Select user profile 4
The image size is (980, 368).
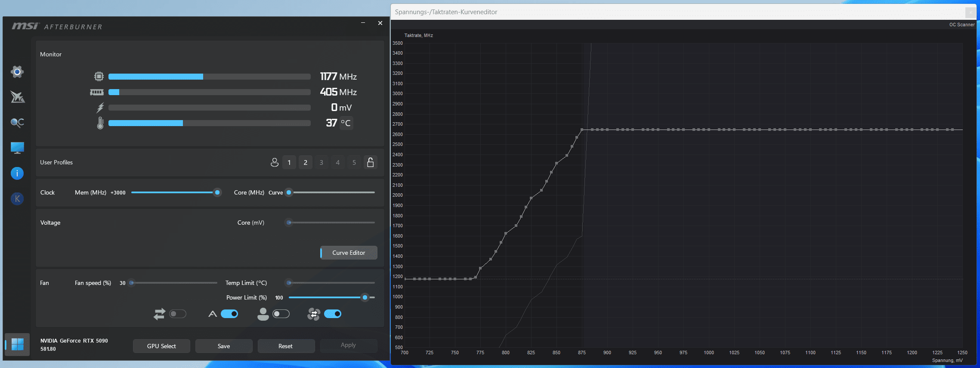(x=338, y=162)
